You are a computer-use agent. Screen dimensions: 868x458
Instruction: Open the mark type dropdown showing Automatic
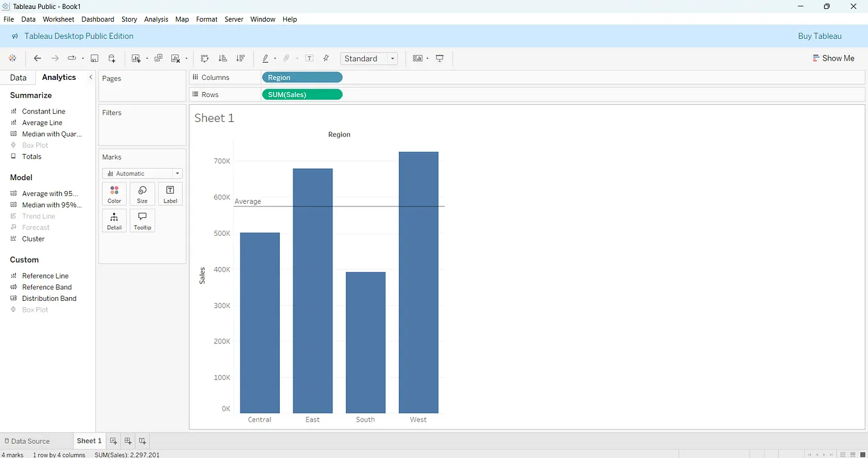pyautogui.click(x=176, y=173)
